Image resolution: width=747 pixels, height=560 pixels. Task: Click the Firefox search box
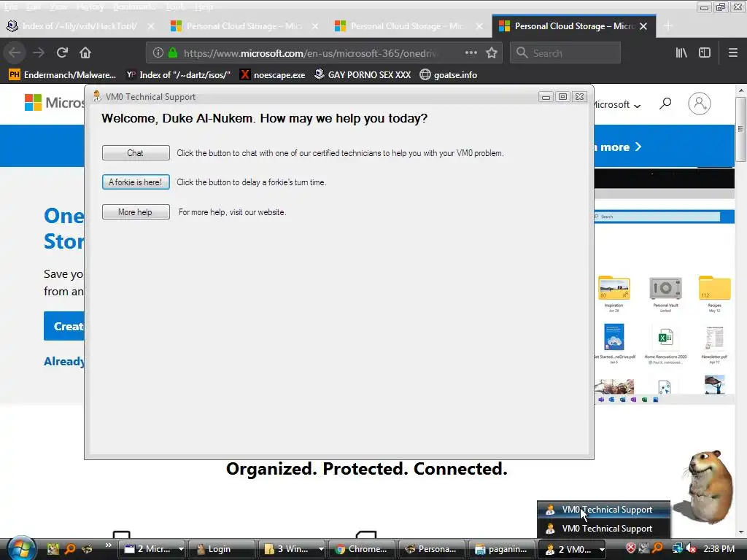tap(565, 52)
